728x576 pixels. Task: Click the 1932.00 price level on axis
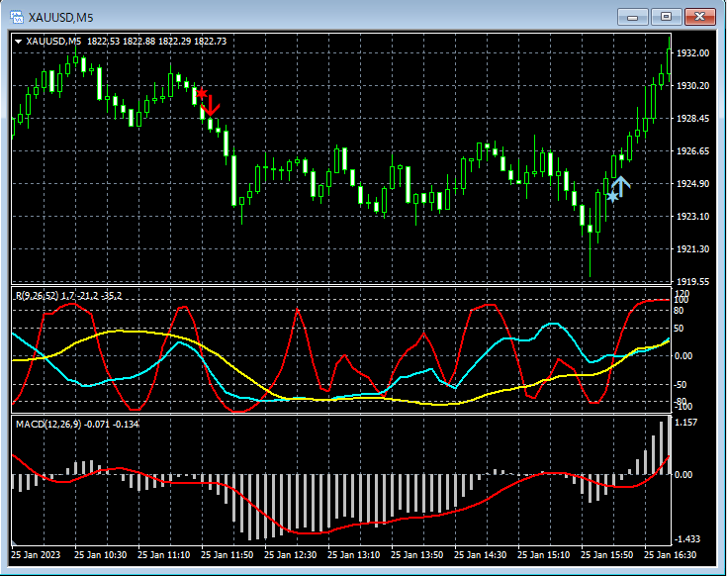point(693,53)
